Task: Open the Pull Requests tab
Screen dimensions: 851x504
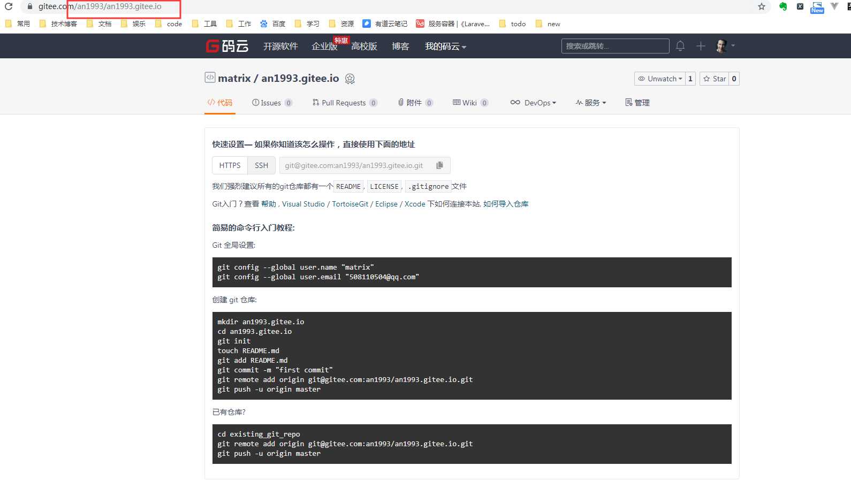Action: [x=345, y=103]
